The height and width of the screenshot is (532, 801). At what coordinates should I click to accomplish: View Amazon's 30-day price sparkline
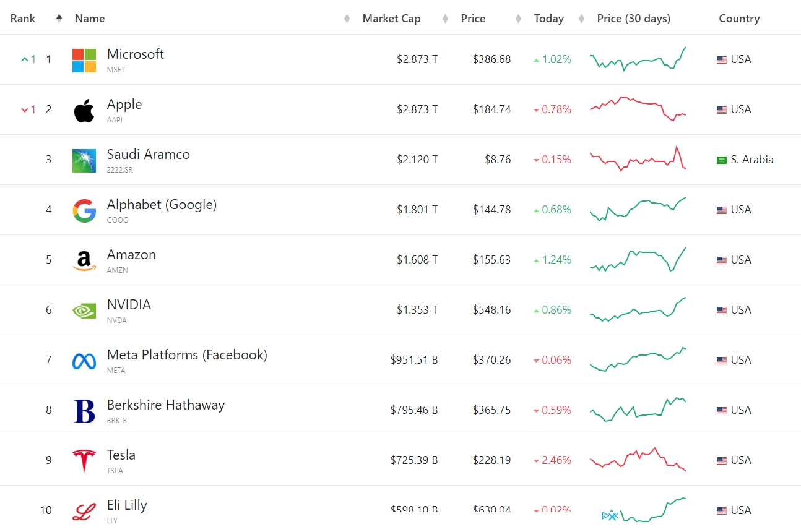click(638, 260)
